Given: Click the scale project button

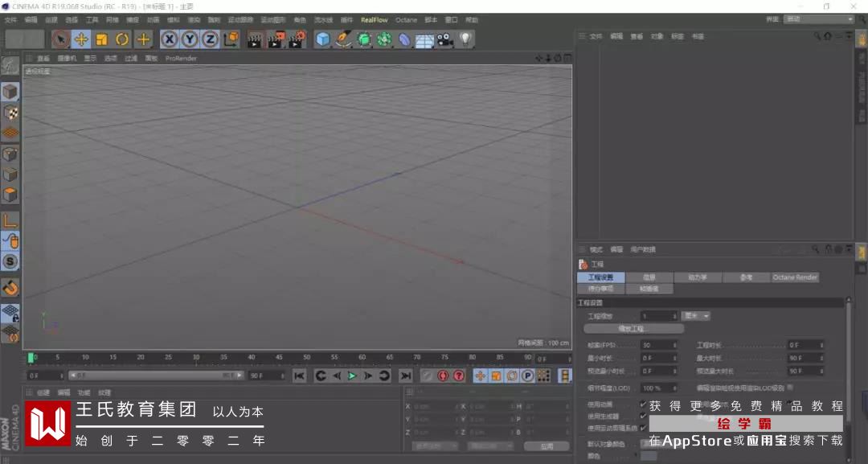Looking at the screenshot, I should point(634,328).
